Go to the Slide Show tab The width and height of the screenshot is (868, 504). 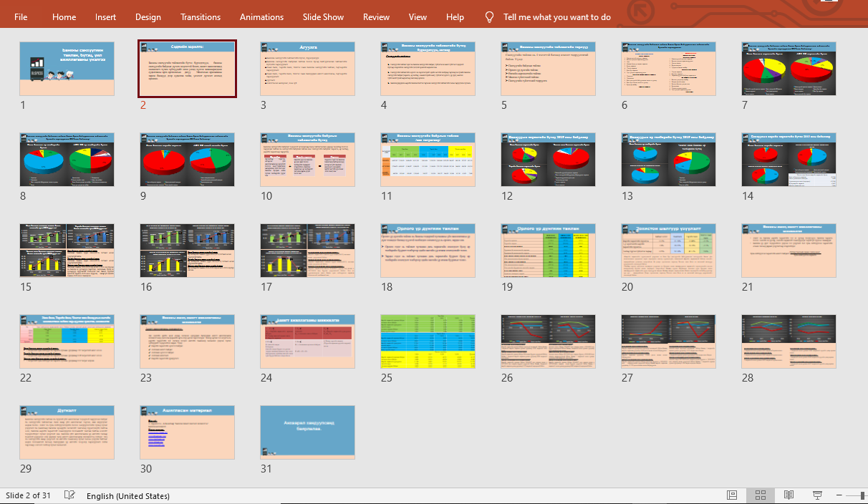323,16
